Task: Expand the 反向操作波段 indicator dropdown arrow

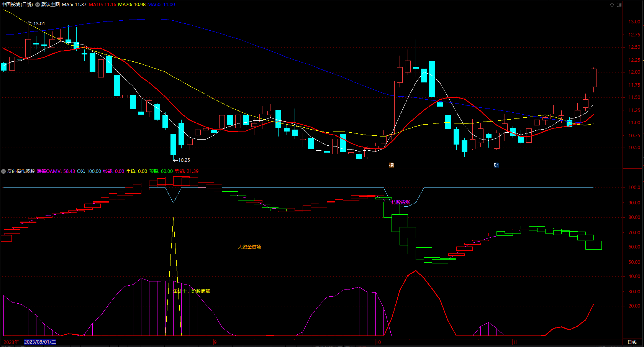Action: click(3, 171)
